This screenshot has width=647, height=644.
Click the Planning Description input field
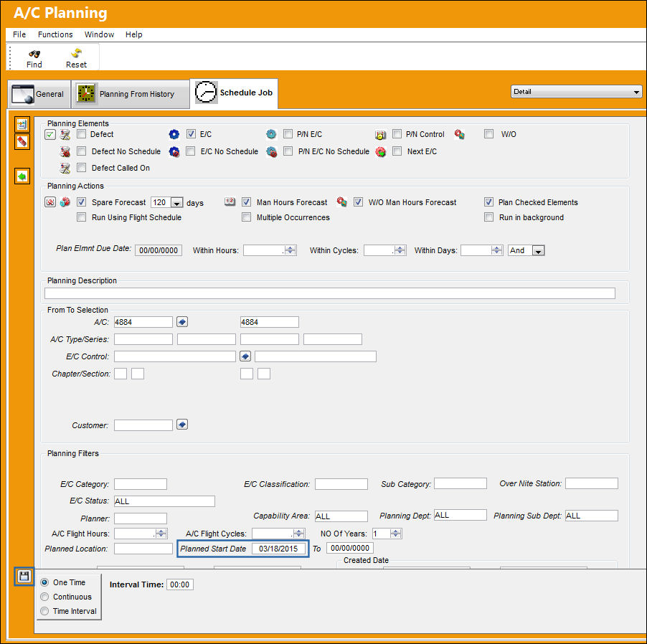pos(330,293)
